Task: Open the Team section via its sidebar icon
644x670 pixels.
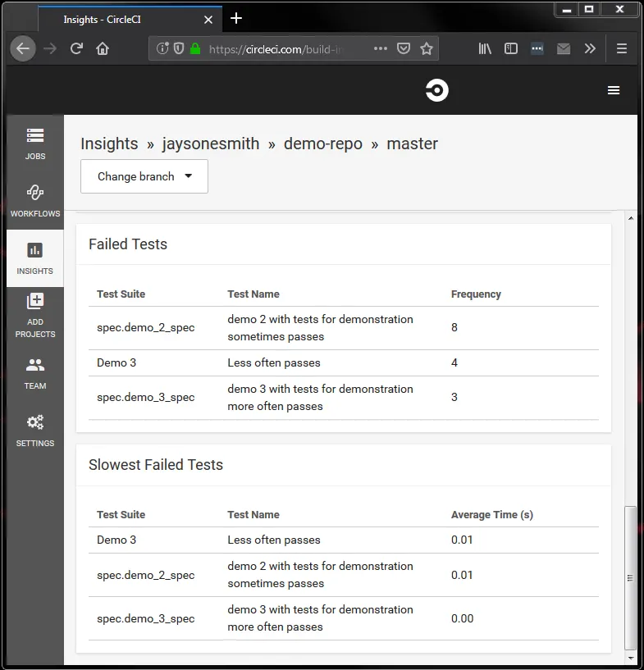Action: [34, 370]
